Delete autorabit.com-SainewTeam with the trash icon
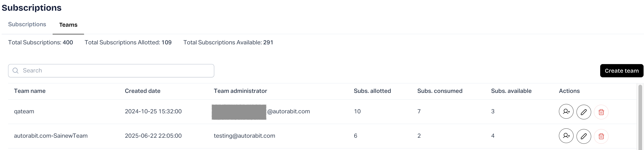 click(x=601, y=136)
